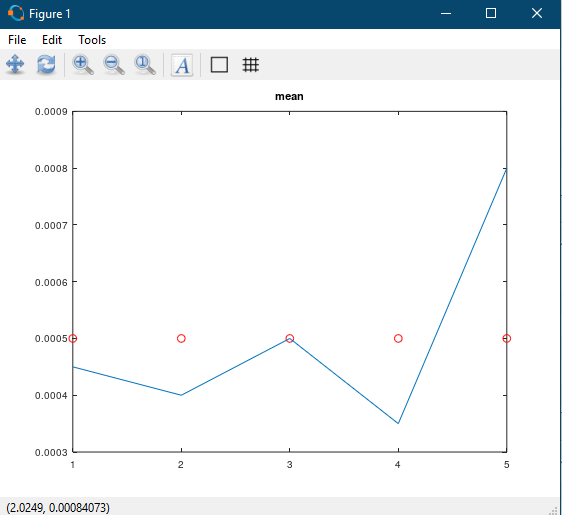Click the Zoom In magnifier

click(x=83, y=65)
